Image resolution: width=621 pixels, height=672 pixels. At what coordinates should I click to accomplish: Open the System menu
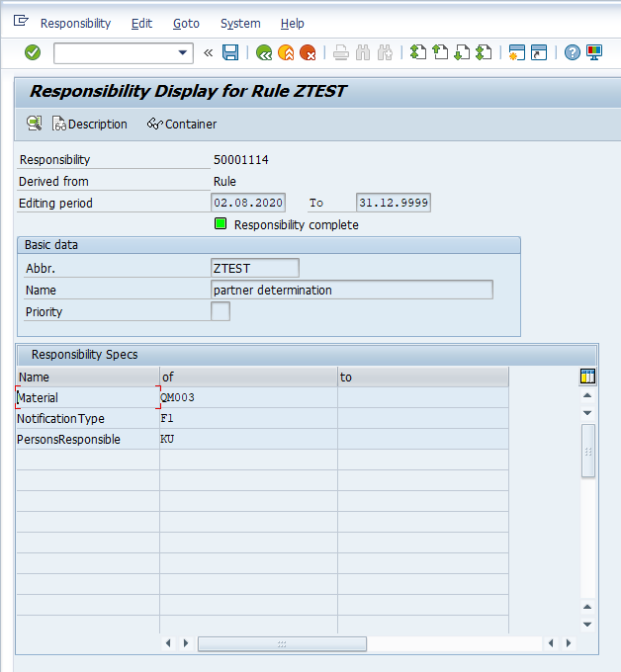(240, 23)
